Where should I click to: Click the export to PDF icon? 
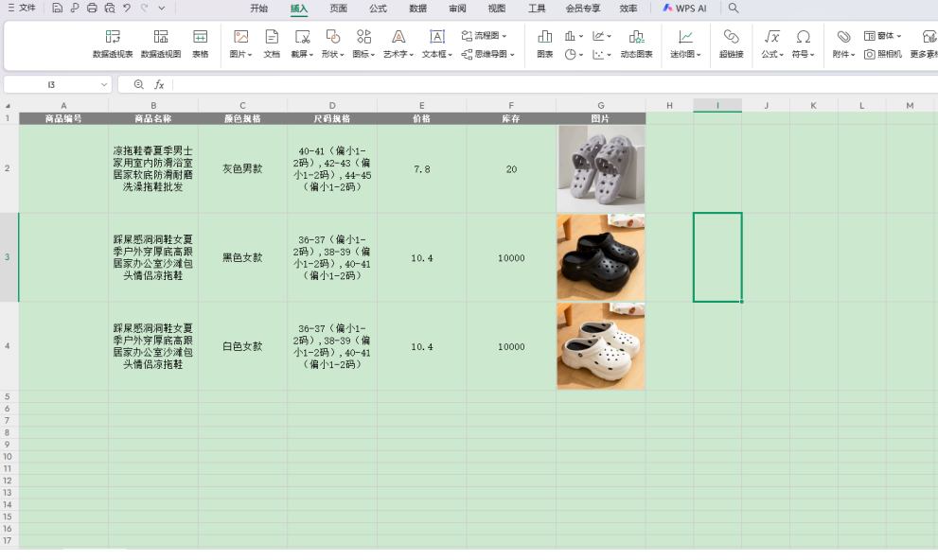pos(74,9)
